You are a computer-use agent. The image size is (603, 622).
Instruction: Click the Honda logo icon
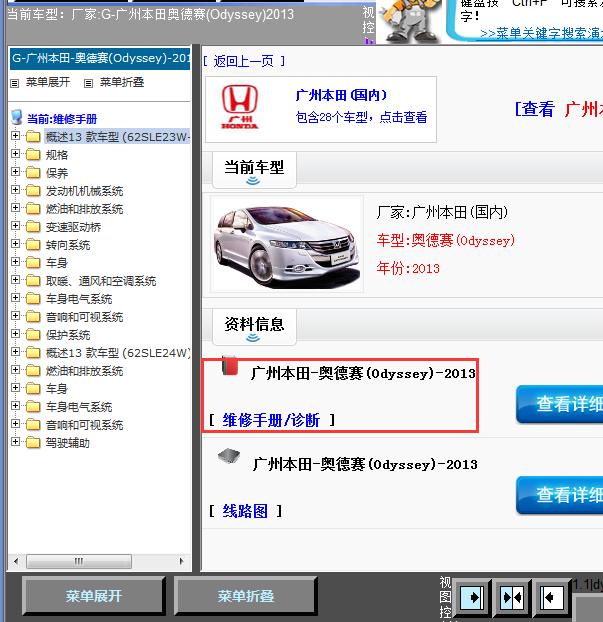pyautogui.click(x=240, y=107)
